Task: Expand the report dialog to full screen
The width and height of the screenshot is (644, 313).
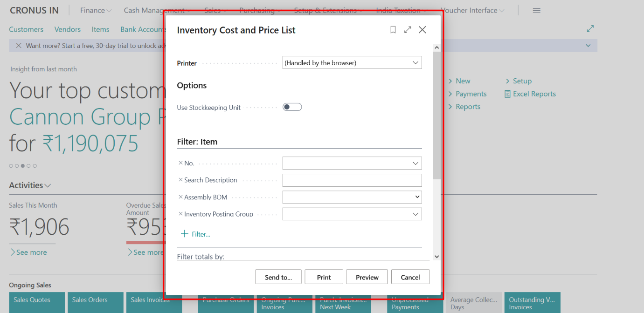Action: (x=408, y=29)
